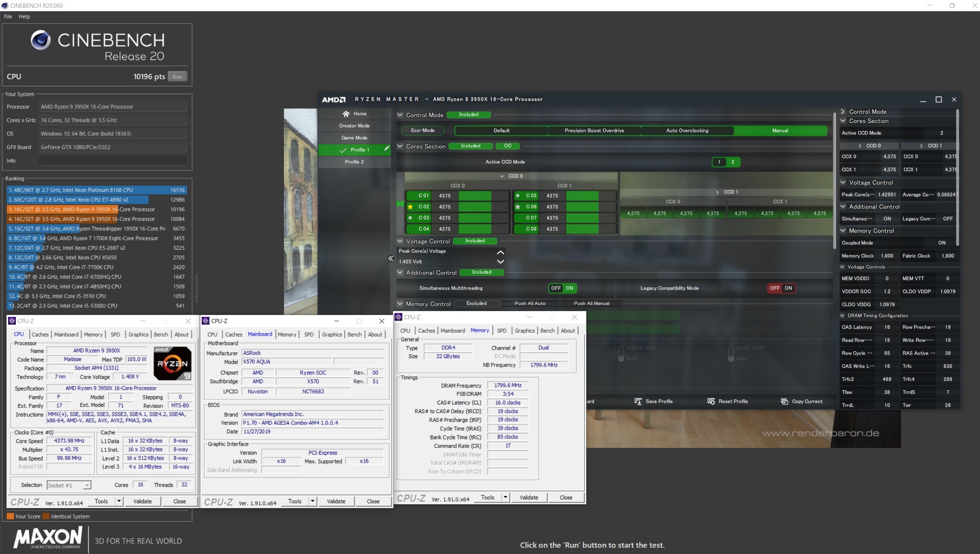Image resolution: width=980 pixels, height=554 pixels.
Task: Click the AMD logo in Ryzen Master title
Action: [x=334, y=99]
